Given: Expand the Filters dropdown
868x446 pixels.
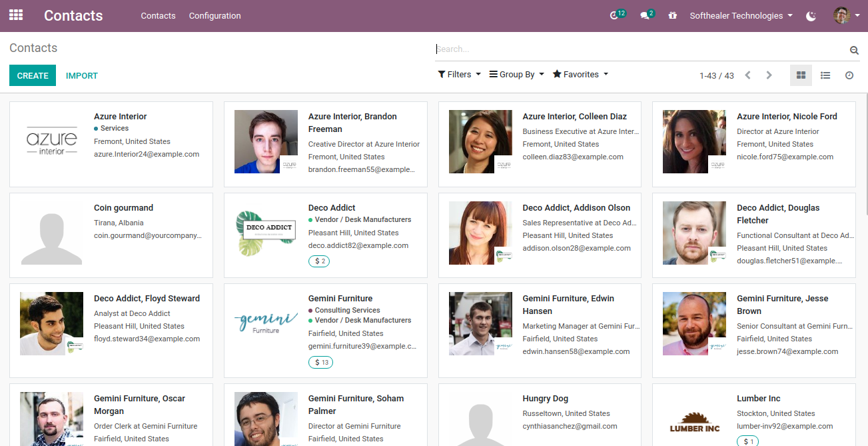Looking at the screenshot, I should click(459, 75).
